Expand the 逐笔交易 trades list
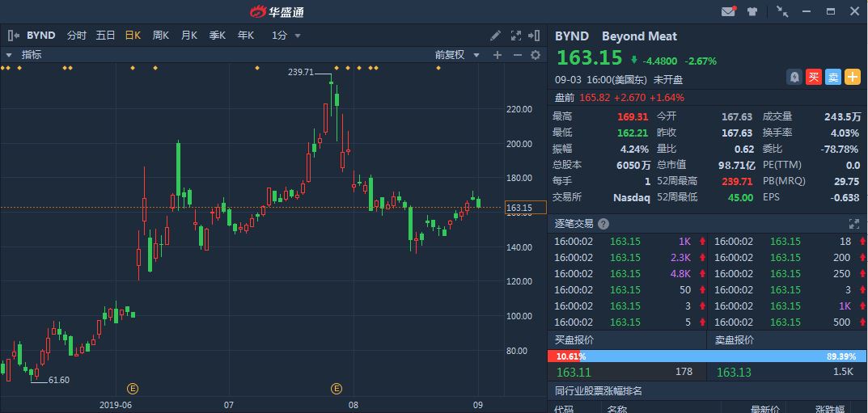 [853, 224]
